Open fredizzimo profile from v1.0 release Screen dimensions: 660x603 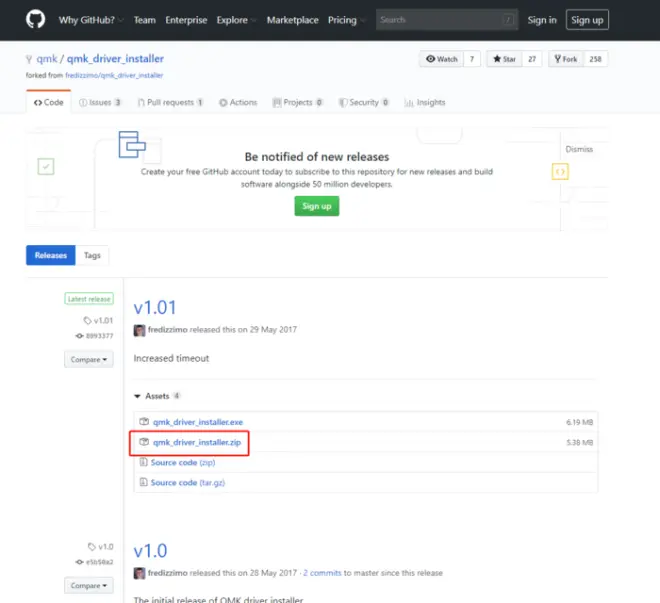[x=168, y=573]
